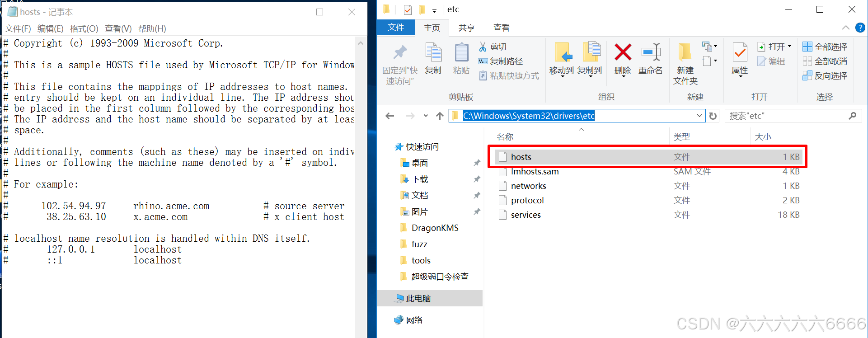This screenshot has height=338, width=868.
Task: Click the search magnifier icon
Action: (853, 116)
